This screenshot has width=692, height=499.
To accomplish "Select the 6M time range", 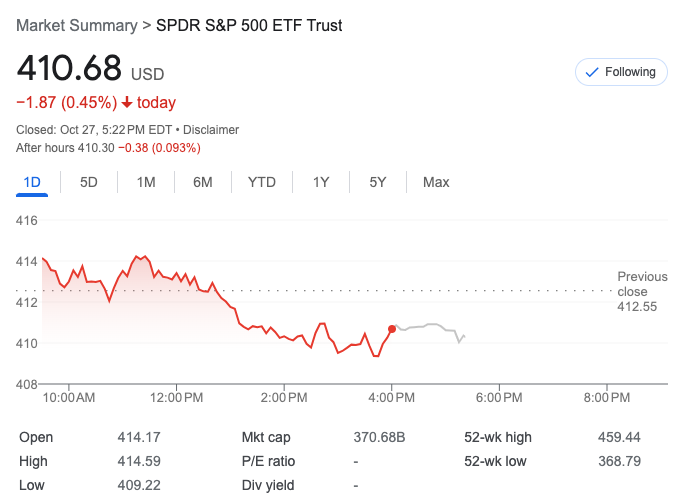I will click(x=203, y=182).
